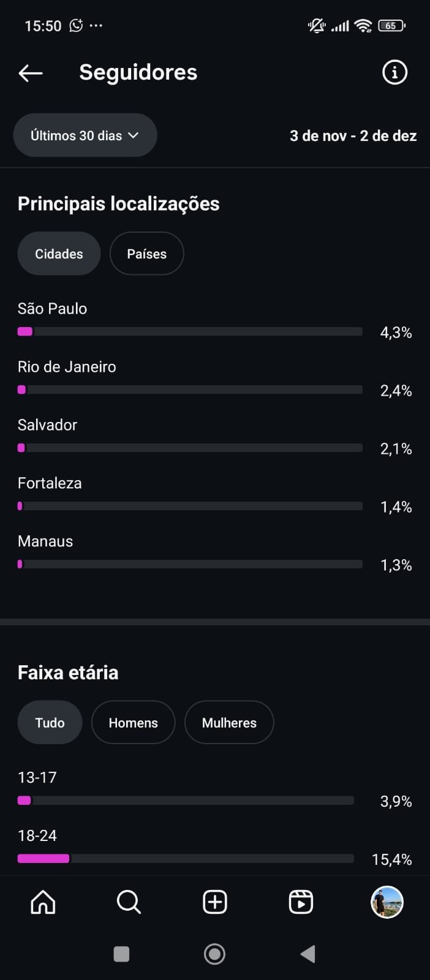Open the Home feed icon

tap(42, 901)
